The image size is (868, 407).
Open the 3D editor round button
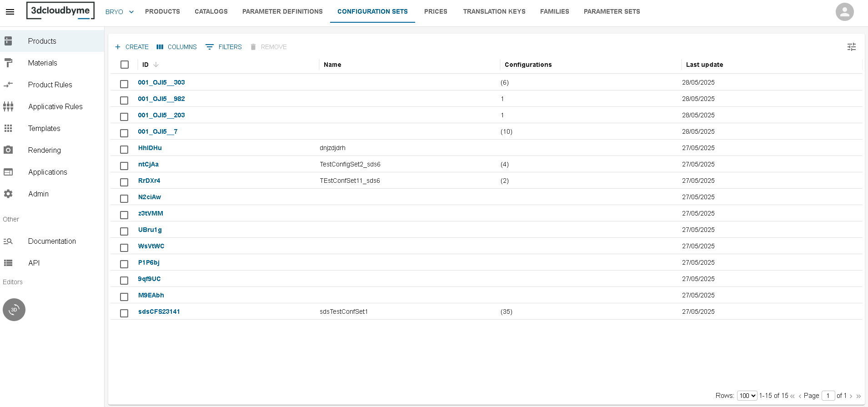pos(14,310)
